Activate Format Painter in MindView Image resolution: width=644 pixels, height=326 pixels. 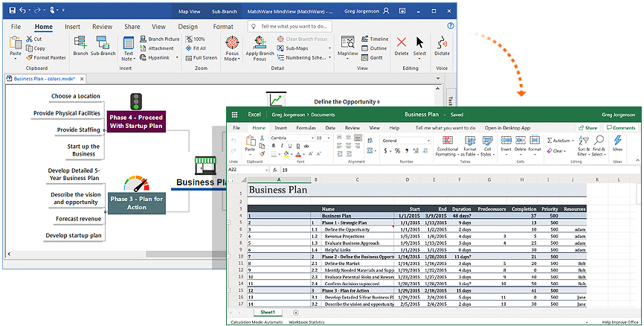(46, 57)
